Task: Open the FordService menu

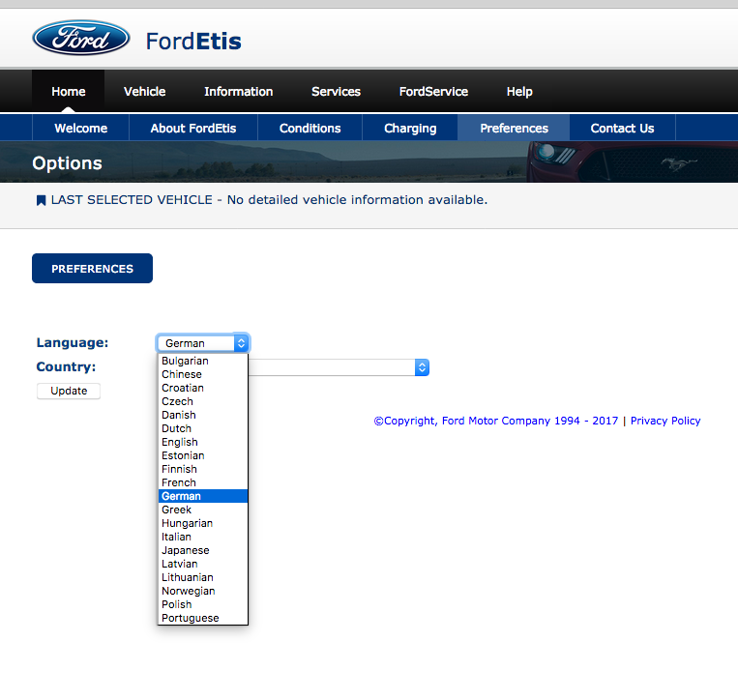Action: point(433,92)
